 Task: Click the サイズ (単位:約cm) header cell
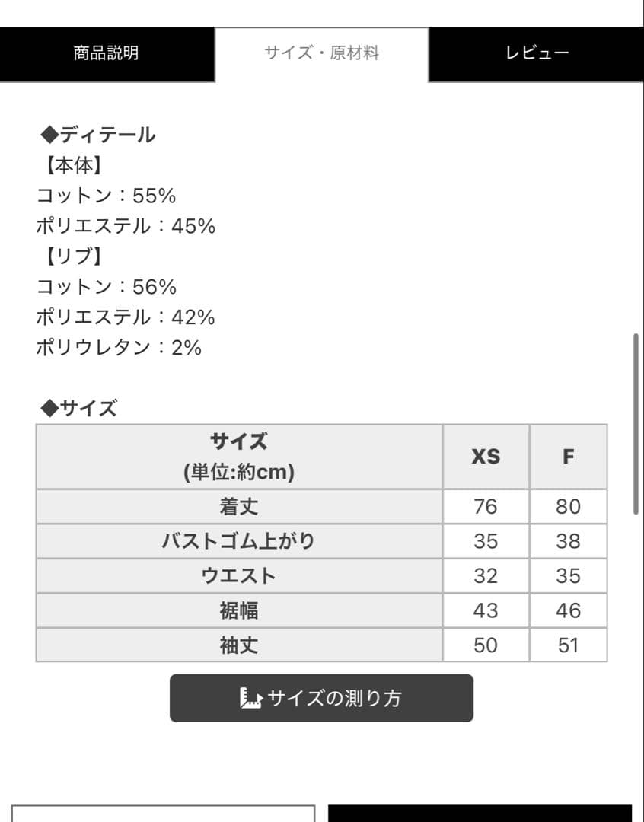239,457
